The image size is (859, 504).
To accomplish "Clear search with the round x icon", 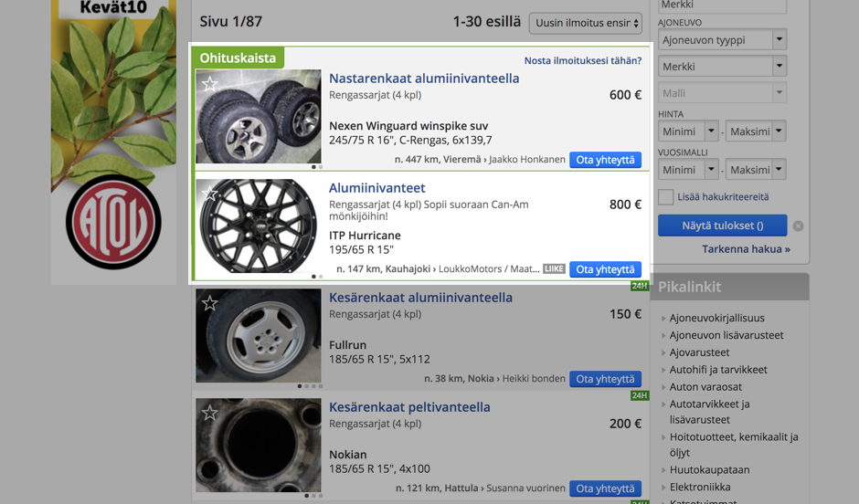I will click(x=798, y=226).
